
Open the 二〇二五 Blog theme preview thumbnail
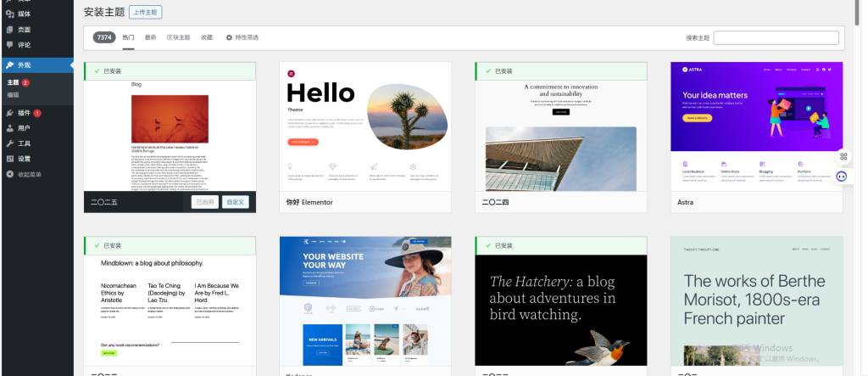click(x=170, y=136)
